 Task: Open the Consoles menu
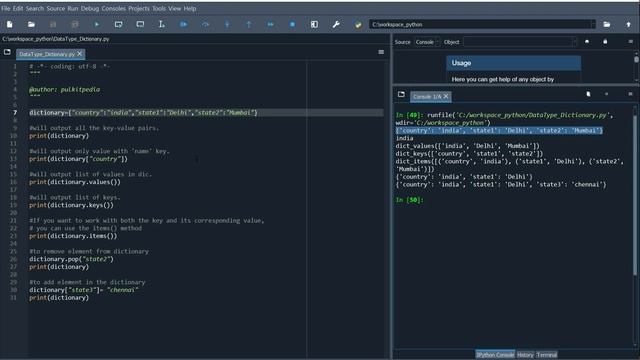[x=113, y=9]
